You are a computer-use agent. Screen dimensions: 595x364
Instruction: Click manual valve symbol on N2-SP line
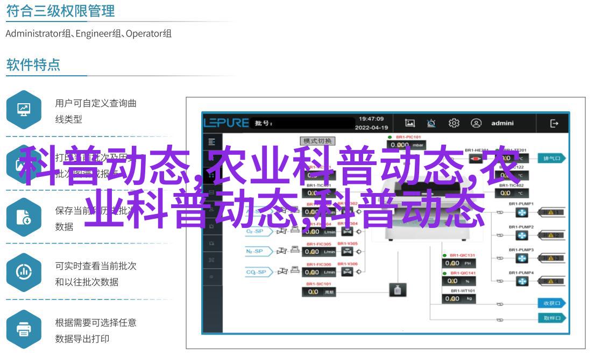[x=281, y=251]
